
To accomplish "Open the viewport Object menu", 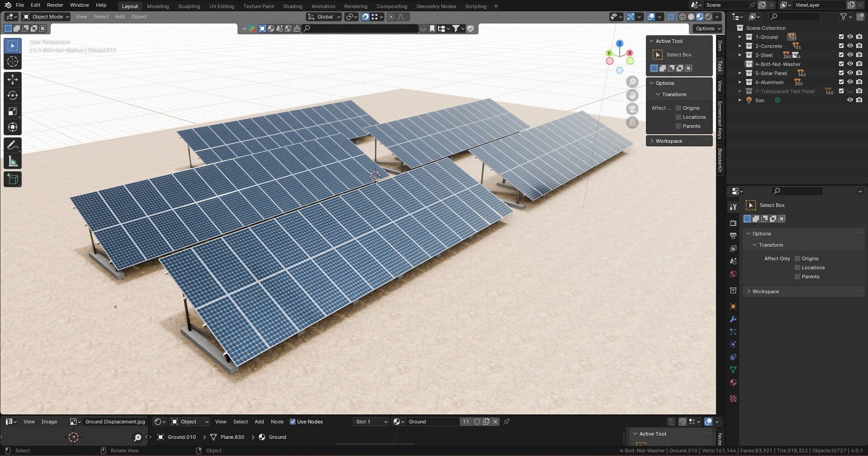I will point(139,17).
